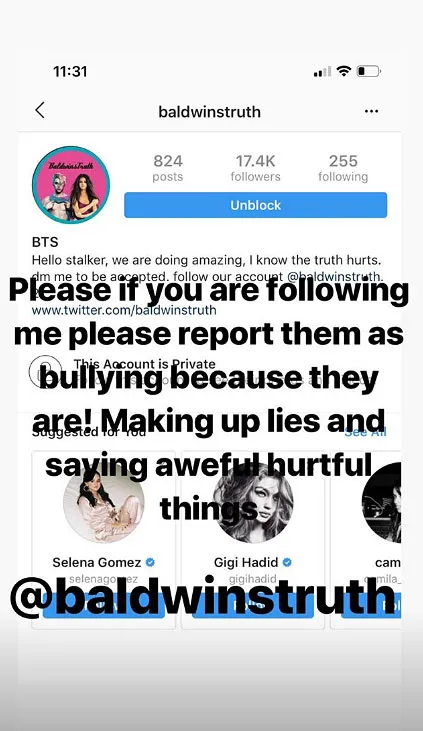Tap the Wi-Fi status icon
Viewport: 423px width, 731px height.
click(x=344, y=71)
